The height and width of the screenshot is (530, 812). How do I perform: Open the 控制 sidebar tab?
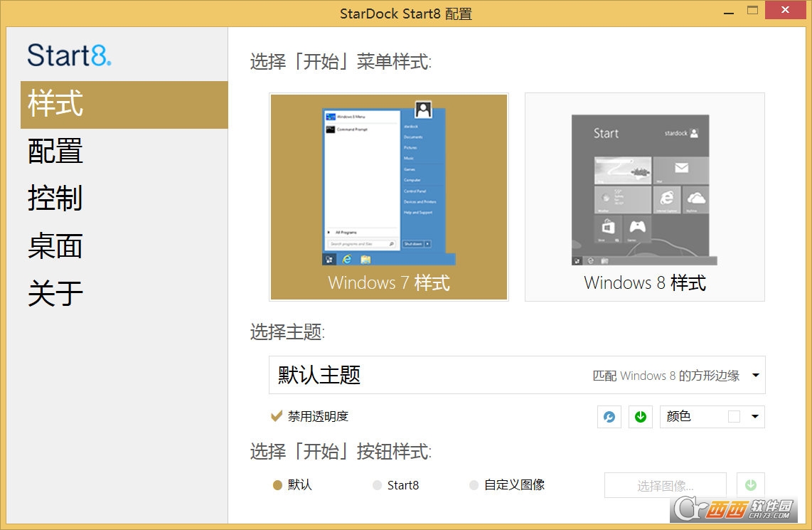(x=55, y=198)
